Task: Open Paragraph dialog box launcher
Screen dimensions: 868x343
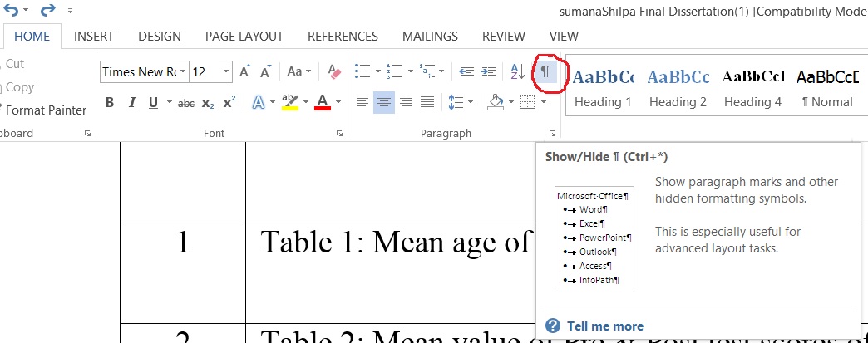Action: 552,134
